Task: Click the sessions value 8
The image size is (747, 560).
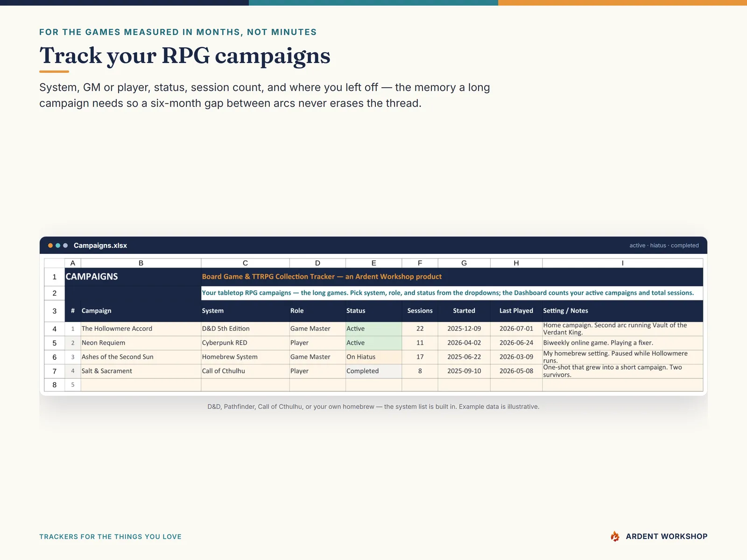Action: 420,371
